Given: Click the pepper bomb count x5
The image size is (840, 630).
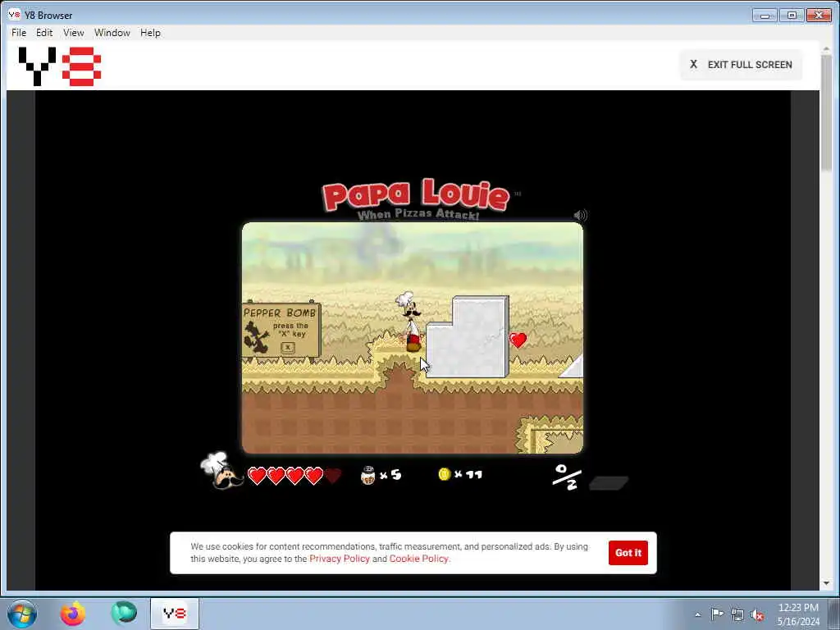Looking at the screenshot, I should pyautogui.click(x=391, y=475).
